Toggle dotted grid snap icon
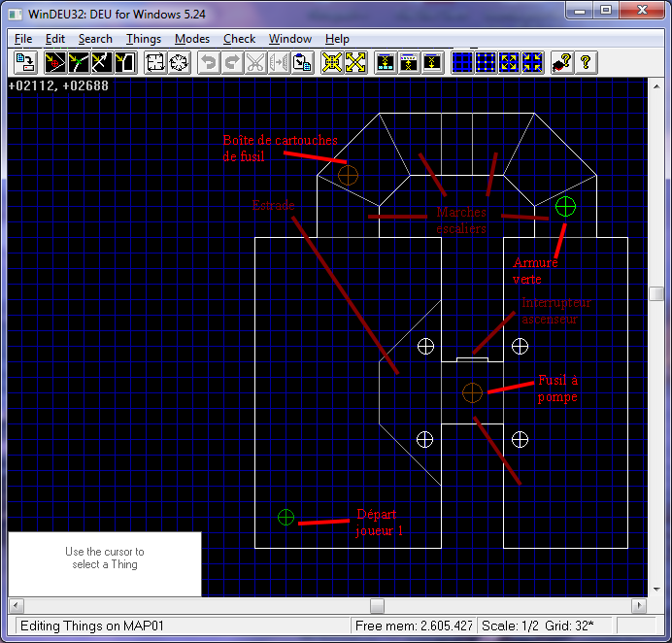 pyautogui.click(x=486, y=62)
